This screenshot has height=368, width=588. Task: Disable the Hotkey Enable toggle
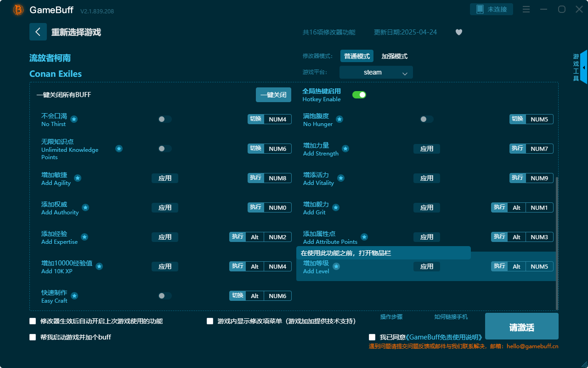point(359,94)
